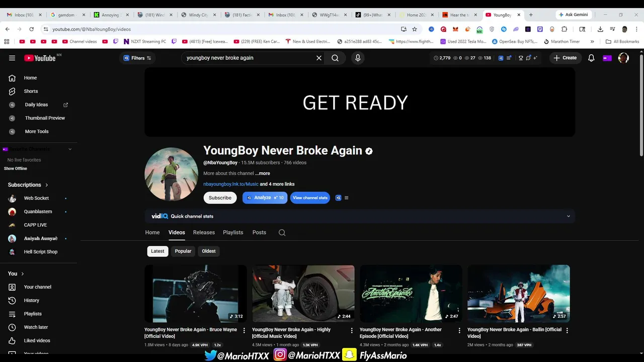Click the MetaMask fox extension icon
644x362 pixels.
point(455,29)
